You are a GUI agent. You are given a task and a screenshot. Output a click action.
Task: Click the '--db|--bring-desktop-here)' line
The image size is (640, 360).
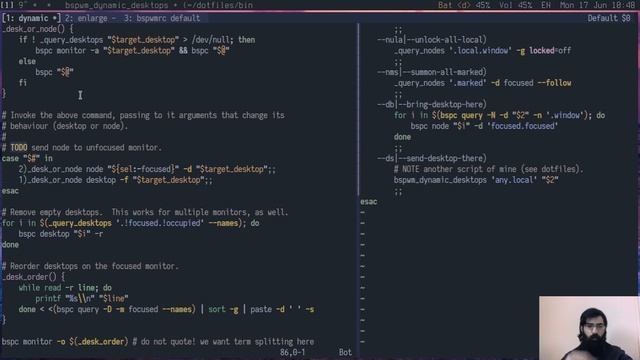point(432,104)
